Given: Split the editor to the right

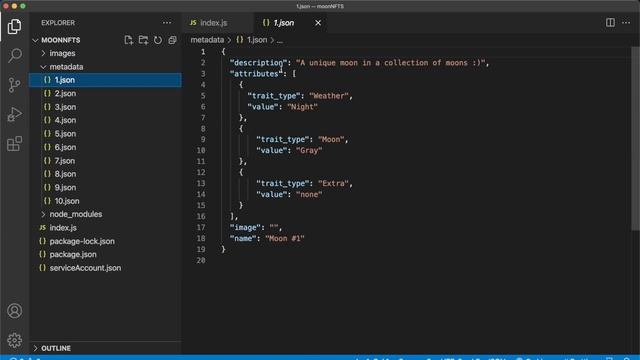Looking at the screenshot, I should coord(610,23).
